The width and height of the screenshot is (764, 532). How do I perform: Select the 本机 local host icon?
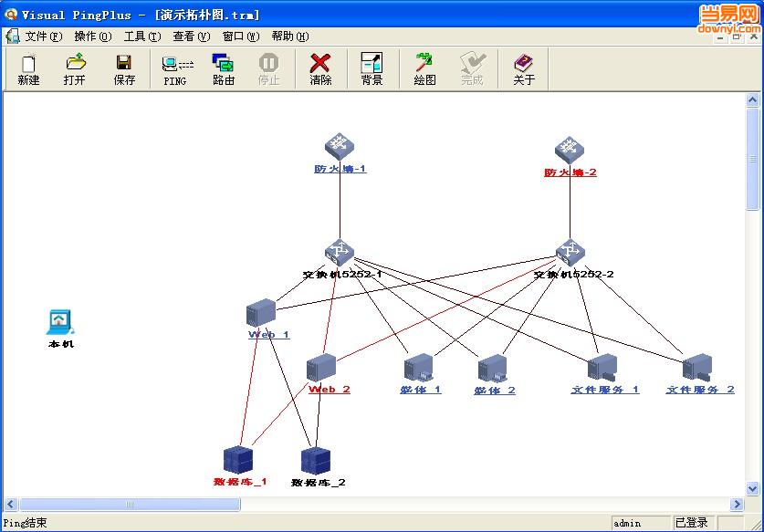pyautogui.click(x=60, y=322)
